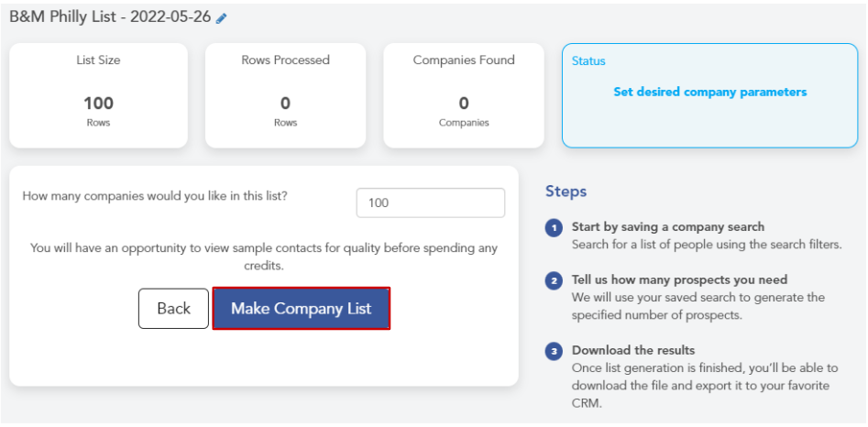Go back using the Back button

[x=173, y=308]
